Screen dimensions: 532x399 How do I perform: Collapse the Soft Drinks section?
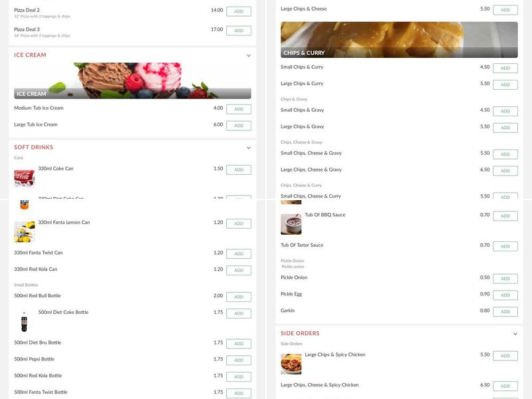pos(249,148)
